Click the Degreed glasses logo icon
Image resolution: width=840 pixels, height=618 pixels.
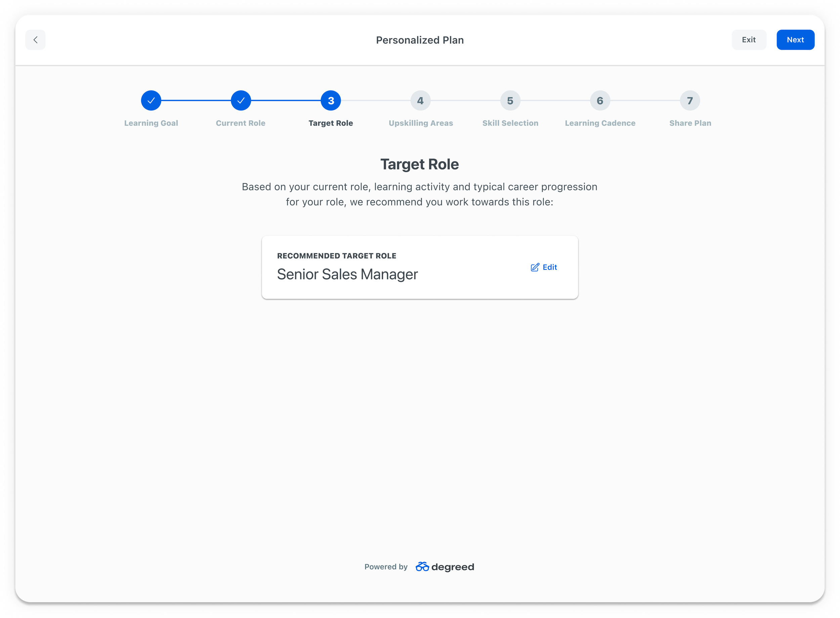422,567
